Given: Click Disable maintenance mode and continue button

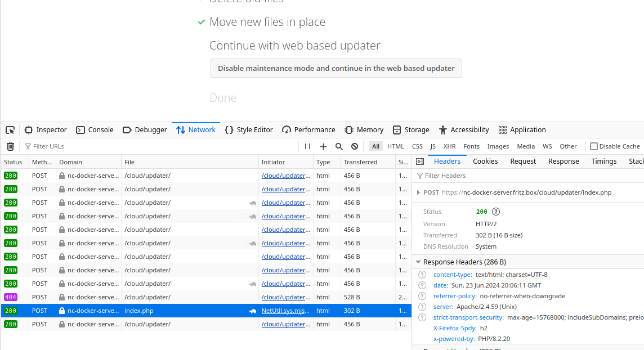Looking at the screenshot, I should (336, 68).
